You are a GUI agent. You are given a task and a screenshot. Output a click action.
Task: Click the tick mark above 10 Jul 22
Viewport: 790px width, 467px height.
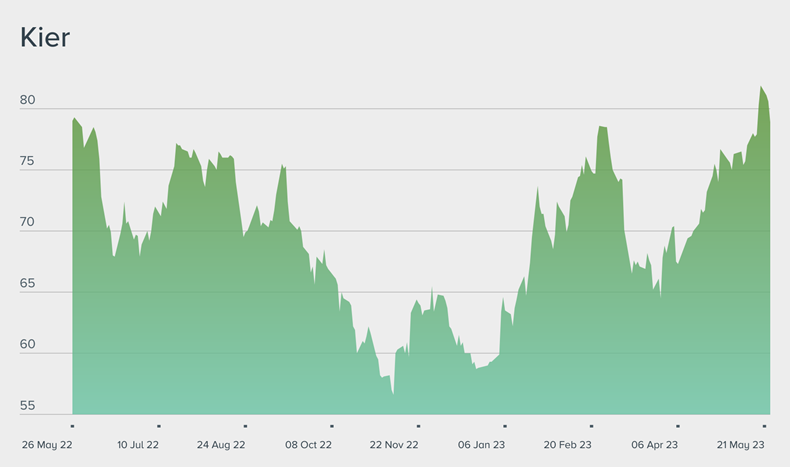tap(159, 425)
